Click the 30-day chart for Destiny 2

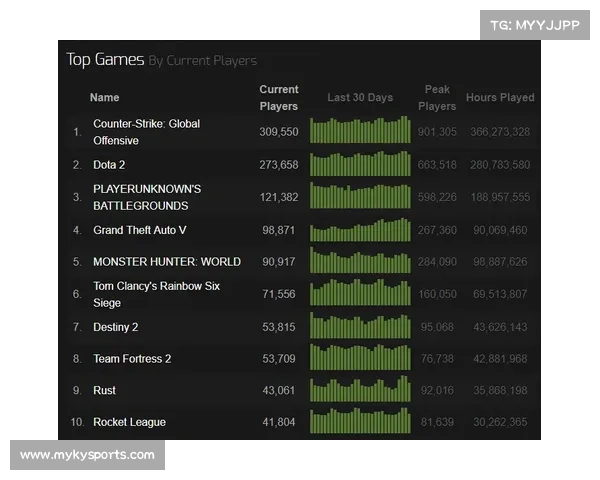[x=360, y=326]
